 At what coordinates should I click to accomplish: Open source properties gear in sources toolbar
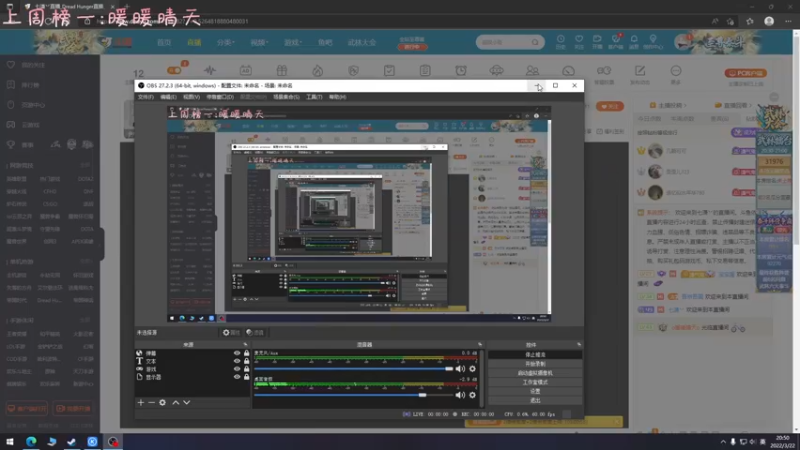162,403
